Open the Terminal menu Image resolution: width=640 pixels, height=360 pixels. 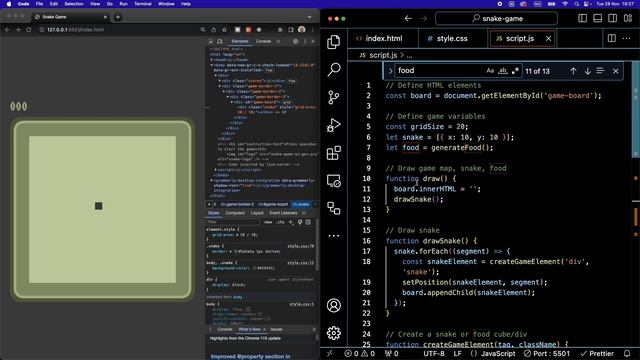(143, 4)
